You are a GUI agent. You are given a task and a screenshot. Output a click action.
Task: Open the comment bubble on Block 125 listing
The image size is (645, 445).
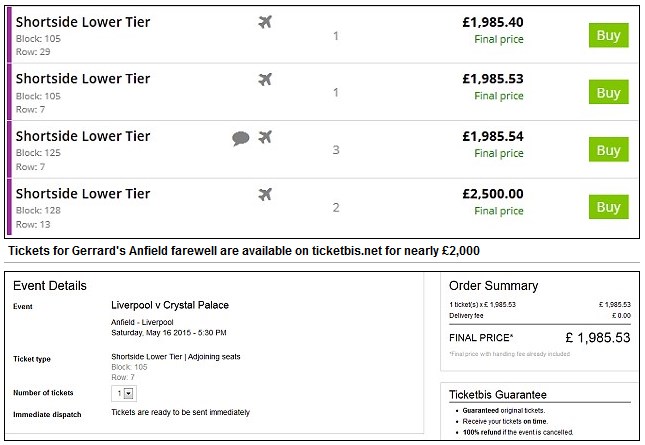pos(241,138)
